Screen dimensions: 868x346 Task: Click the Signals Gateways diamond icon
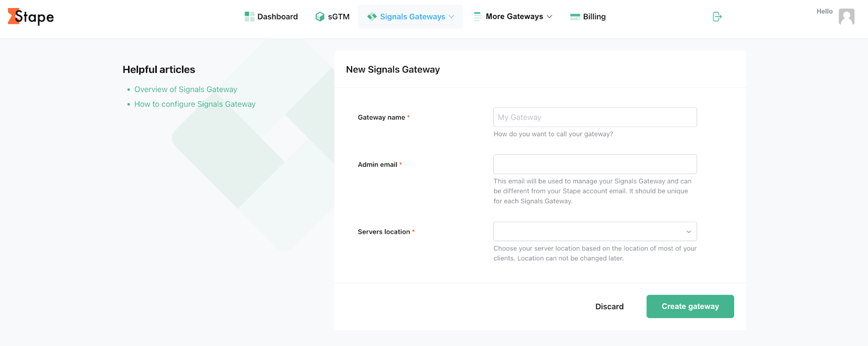coord(372,17)
